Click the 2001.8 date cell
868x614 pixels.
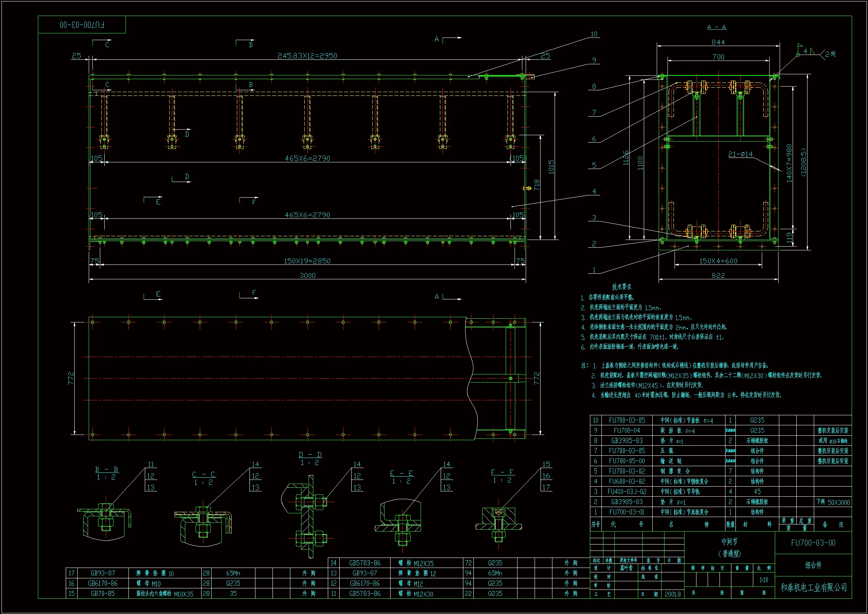point(673,594)
